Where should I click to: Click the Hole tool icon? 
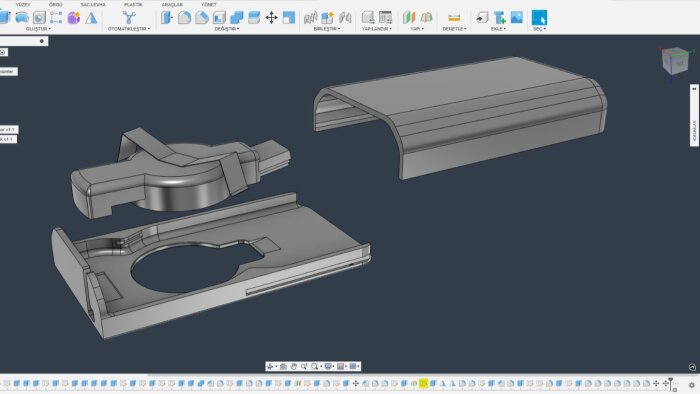tap(39, 17)
